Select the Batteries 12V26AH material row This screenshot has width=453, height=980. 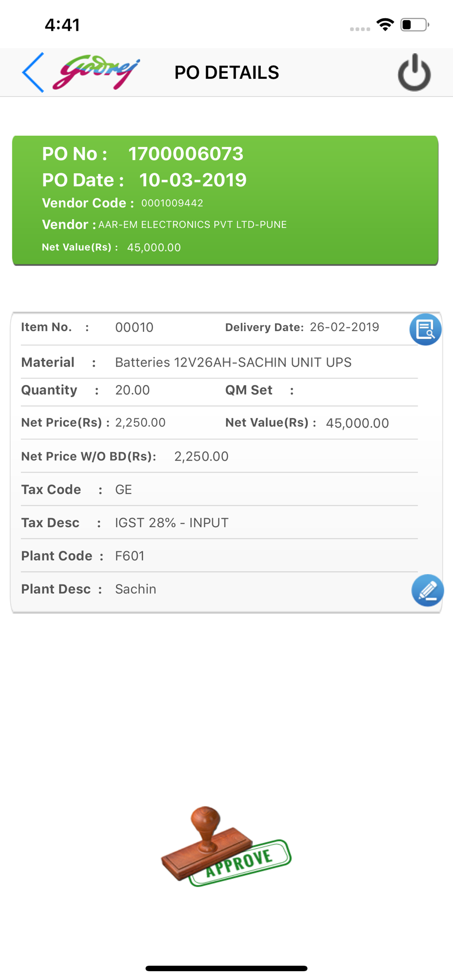point(219,362)
